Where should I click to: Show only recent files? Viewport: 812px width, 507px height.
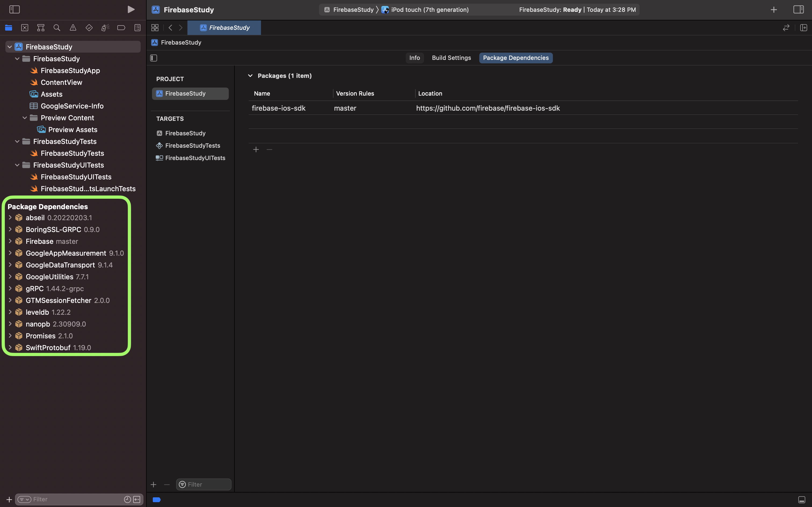[x=127, y=499]
